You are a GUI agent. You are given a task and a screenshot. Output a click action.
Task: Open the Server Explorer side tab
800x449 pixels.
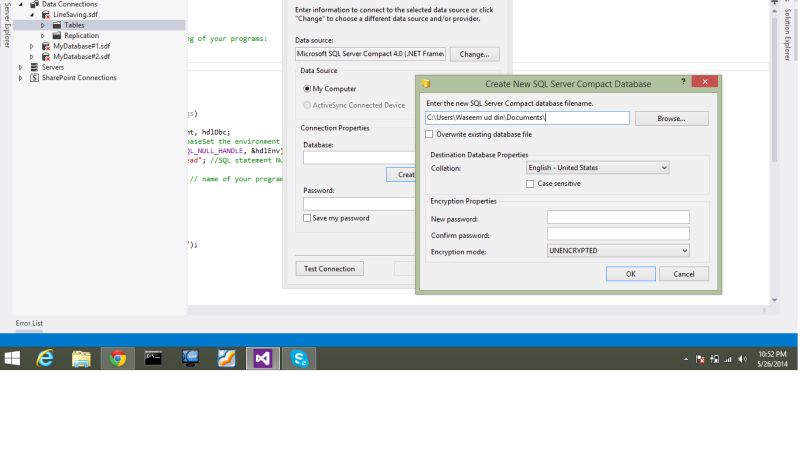click(x=7, y=25)
